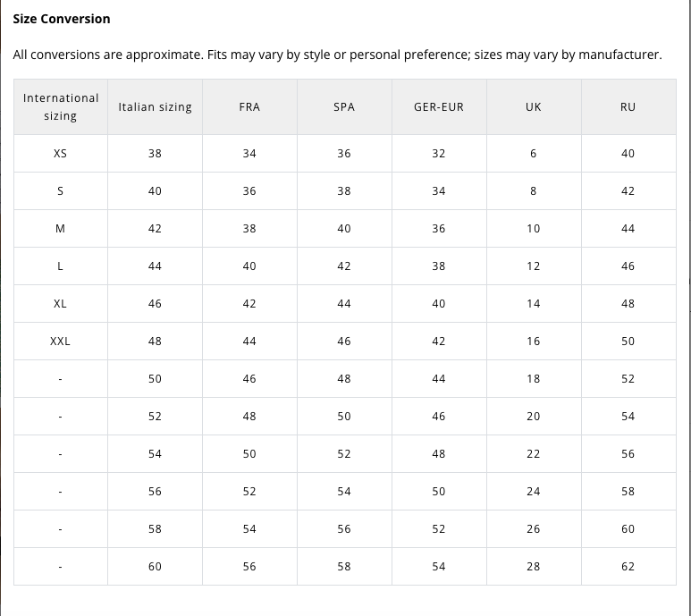Click the GER-EUR value 32 cell
This screenshot has height=616, width=691.
click(x=438, y=154)
